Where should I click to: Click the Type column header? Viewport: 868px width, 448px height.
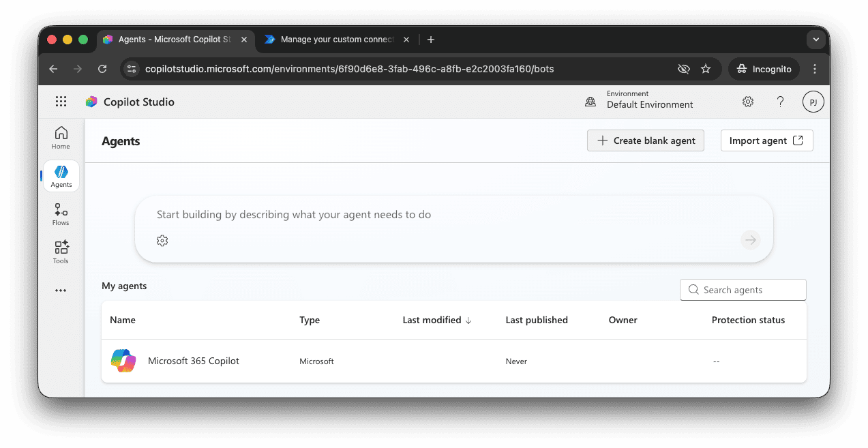point(310,320)
